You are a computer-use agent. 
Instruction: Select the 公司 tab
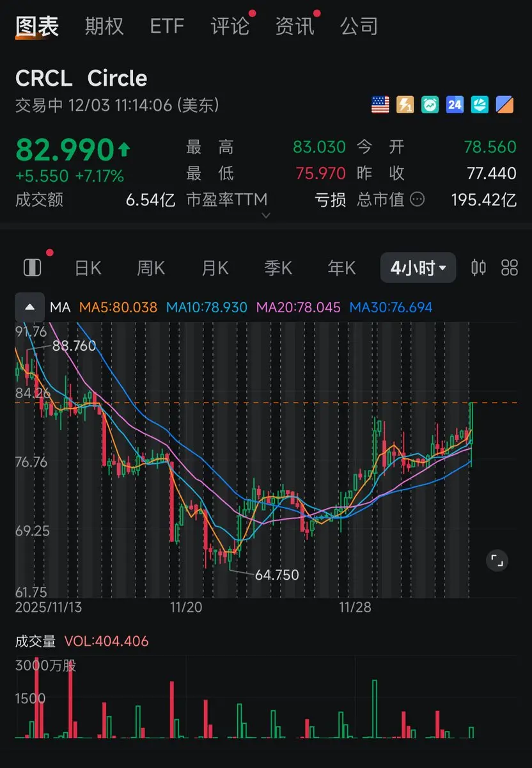[x=359, y=26]
